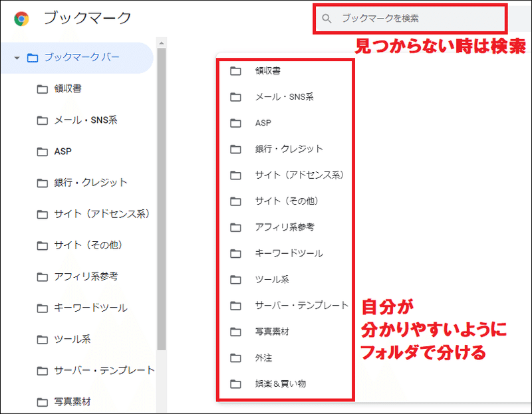Select サイト（アドセンス系）in the main list
Viewport: 532px width, 414px height.
[x=300, y=175]
